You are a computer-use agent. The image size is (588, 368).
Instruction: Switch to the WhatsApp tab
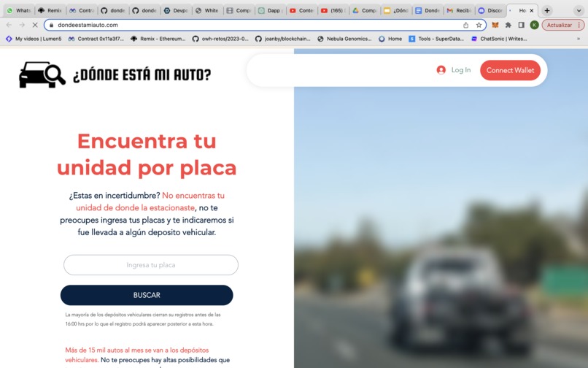coord(19,10)
